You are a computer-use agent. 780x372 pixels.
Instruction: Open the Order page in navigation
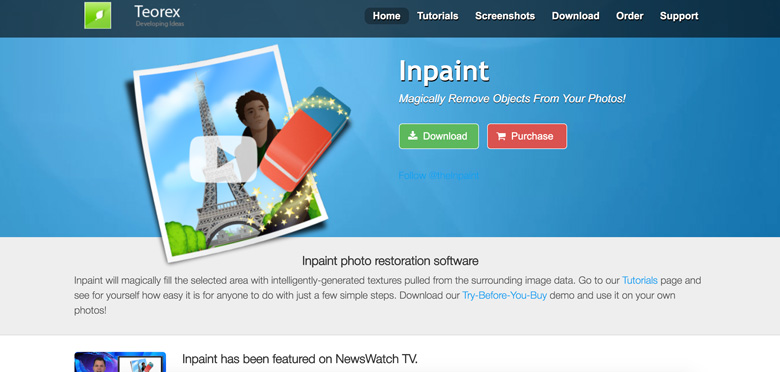(x=630, y=16)
